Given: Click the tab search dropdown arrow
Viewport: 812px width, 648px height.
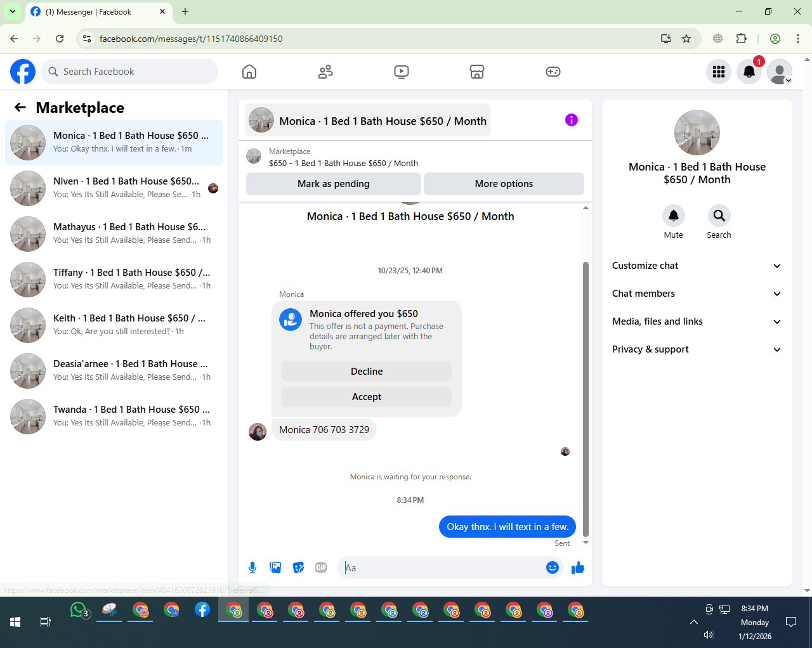Looking at the screenshot, I should pyautogui.click(x=12, y=11).
